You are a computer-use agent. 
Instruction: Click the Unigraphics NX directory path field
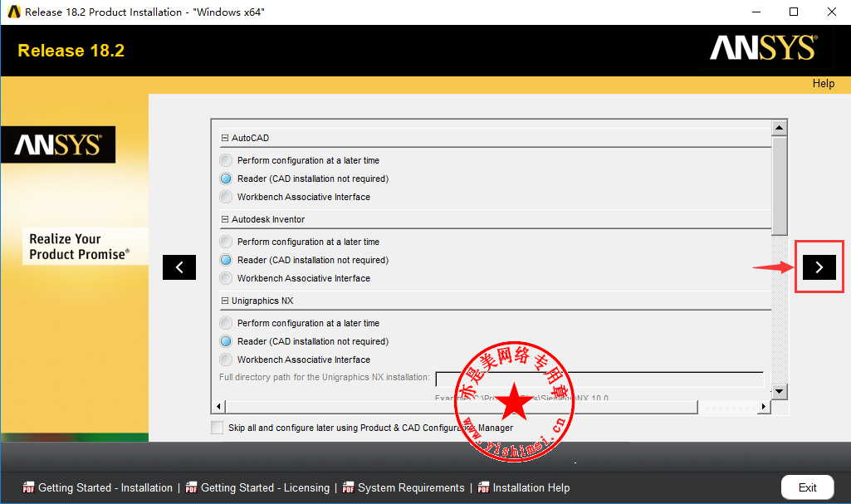599,379
